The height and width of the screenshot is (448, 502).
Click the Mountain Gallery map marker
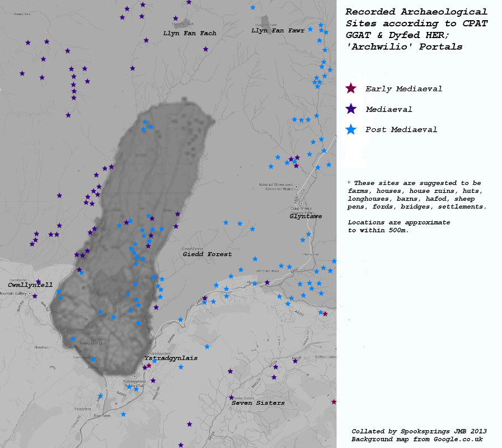(30, 293)
